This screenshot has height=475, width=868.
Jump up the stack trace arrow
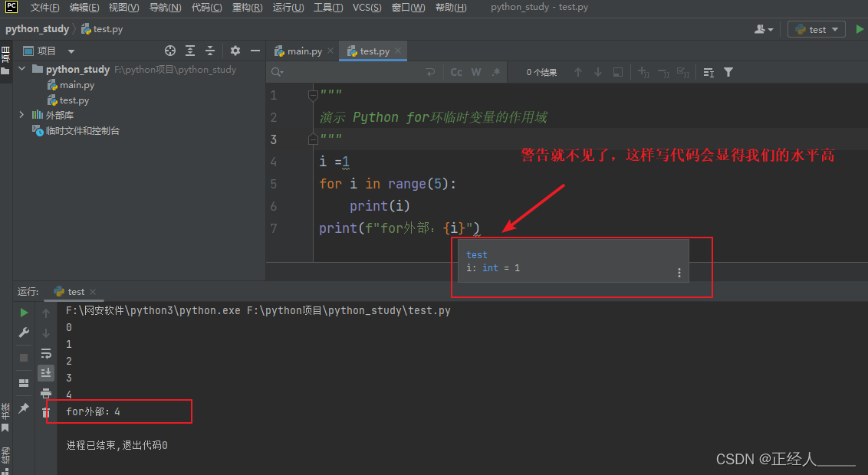(x=46, y=313)
